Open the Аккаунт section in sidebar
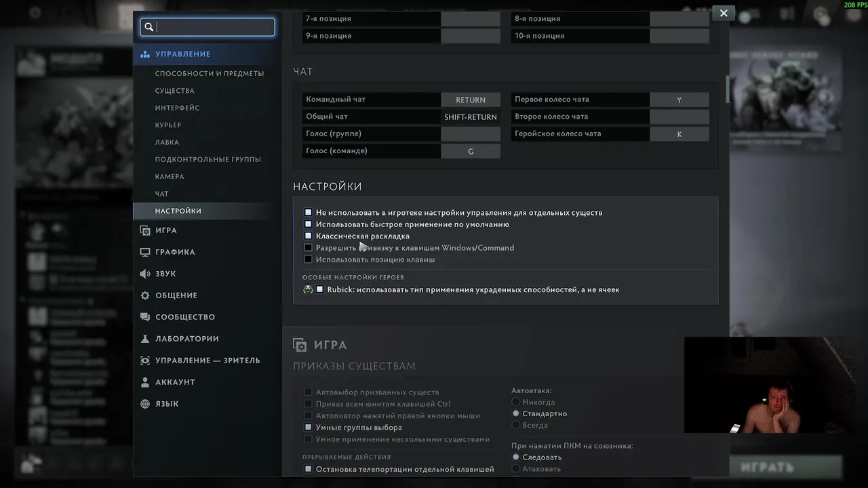Viewport: 868px width, 488px height. coord(175,382)
